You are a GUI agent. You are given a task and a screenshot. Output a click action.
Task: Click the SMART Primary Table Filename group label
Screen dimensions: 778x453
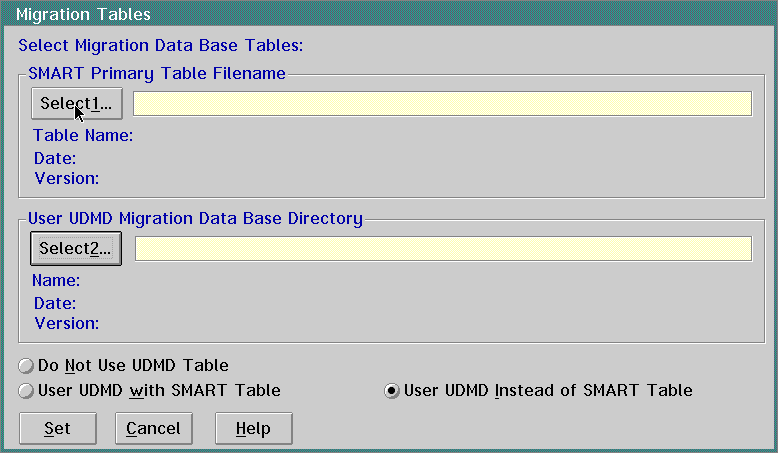[x=157, y=73]
